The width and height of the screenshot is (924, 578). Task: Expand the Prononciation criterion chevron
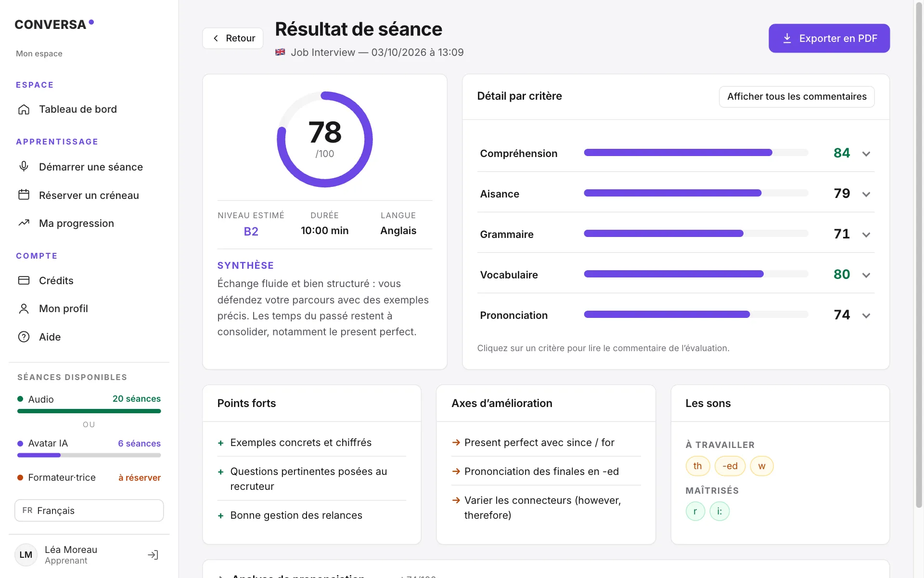tap(866, 315)
